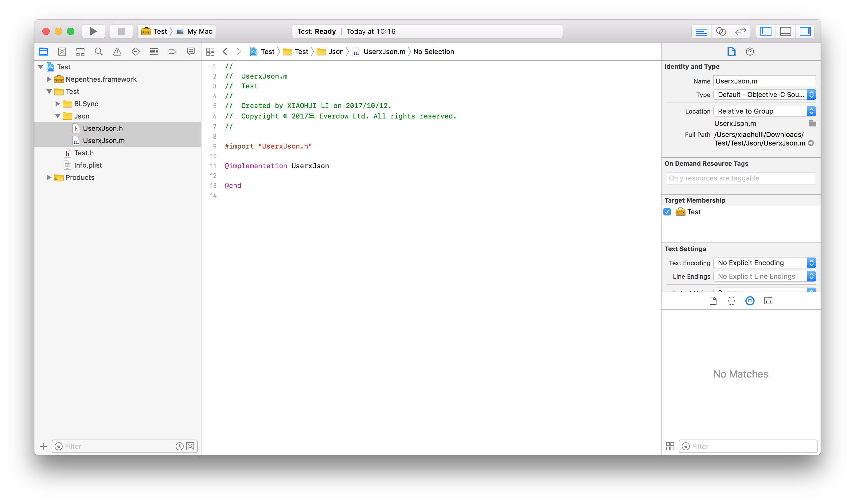Select the Project navigator tab
This screenshot has height=504, width=855.
[44, 52]
